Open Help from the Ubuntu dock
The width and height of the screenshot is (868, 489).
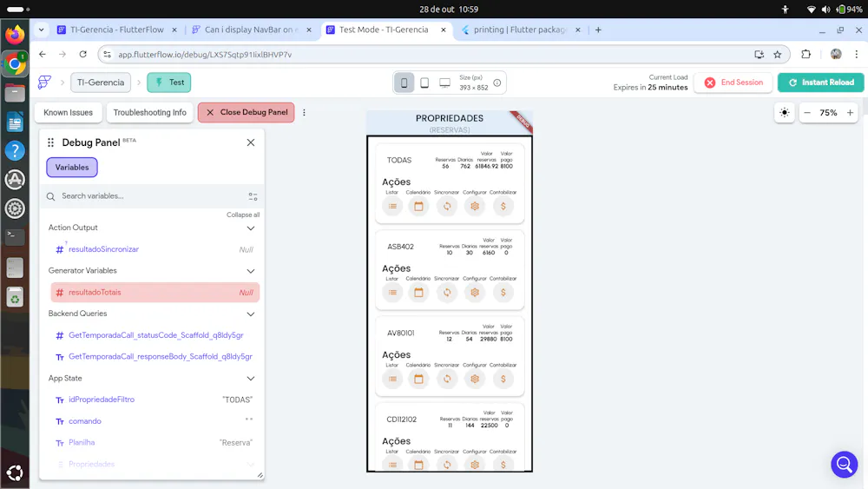point(15,150)
